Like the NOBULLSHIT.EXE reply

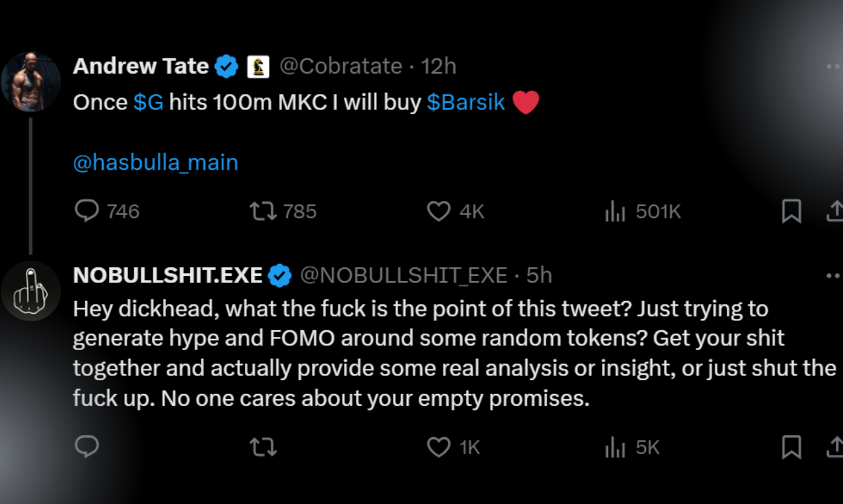439,448
